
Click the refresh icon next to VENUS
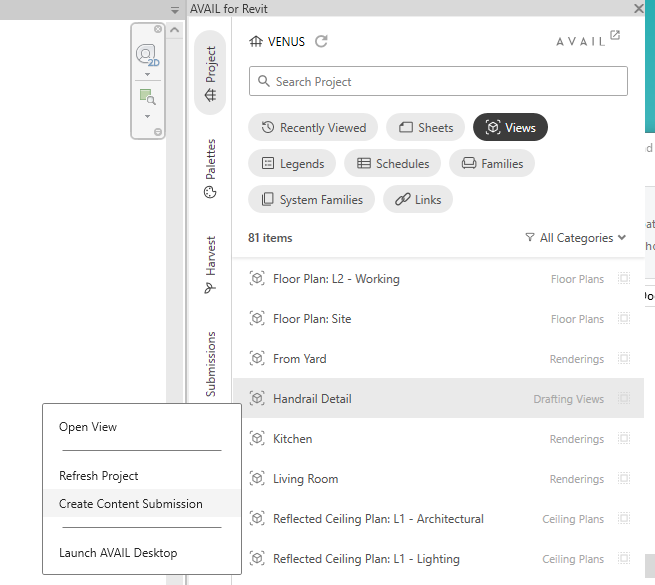321,41
